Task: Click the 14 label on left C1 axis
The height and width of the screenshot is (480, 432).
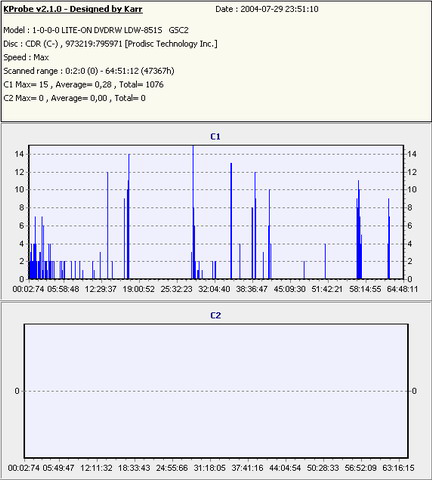Action: pyautogui.click(x=19, y=154)
